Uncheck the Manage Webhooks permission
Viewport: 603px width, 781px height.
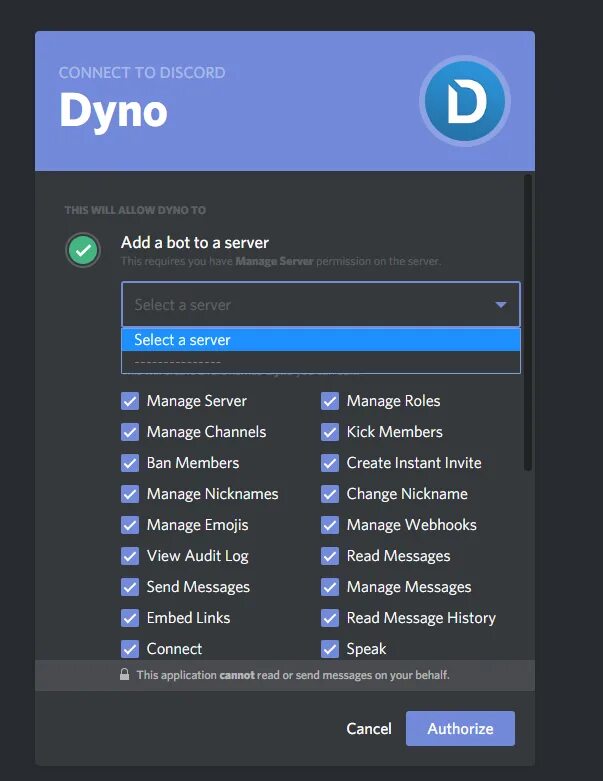[x=330, y=524]
